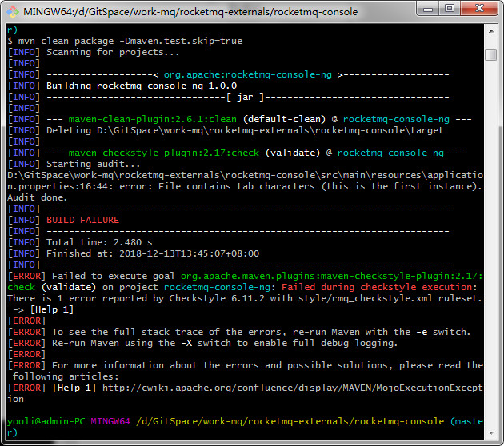
Task: Click the yellow rocketmq-console path in bottom prompt
Action: click(x=290, y=421)
